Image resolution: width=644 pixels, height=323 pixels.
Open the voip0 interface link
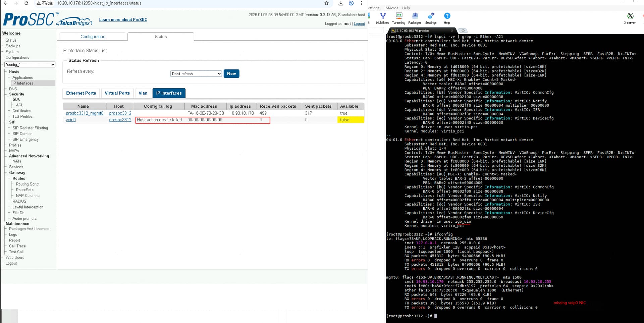(x=71, y=120)
